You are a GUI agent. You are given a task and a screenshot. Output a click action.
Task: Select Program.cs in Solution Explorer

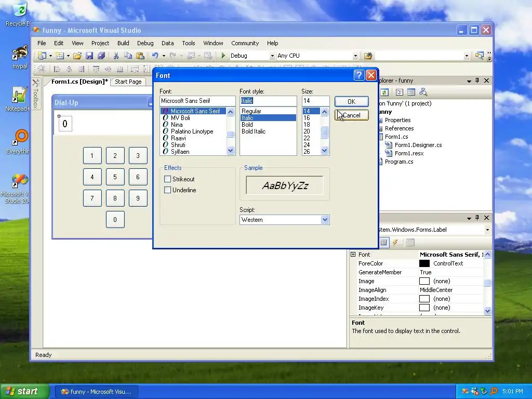(398, 162)
